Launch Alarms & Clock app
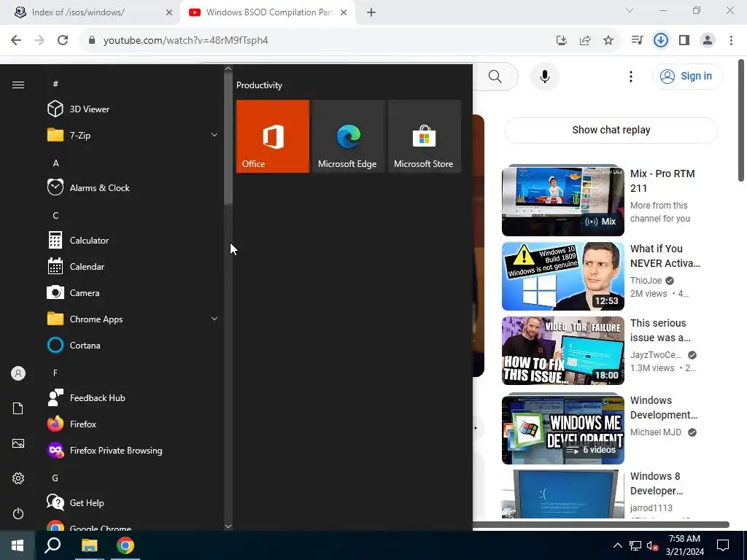The height and width of the screenshot is (560, 747). click(133, 187)
